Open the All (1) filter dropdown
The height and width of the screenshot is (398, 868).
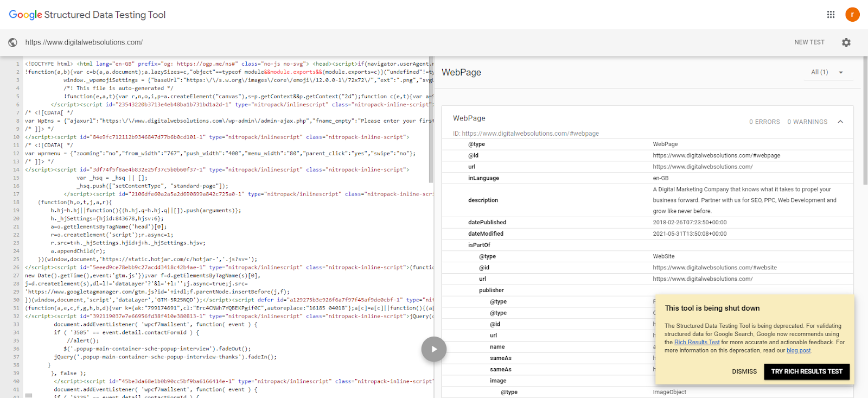pos(827,72)
